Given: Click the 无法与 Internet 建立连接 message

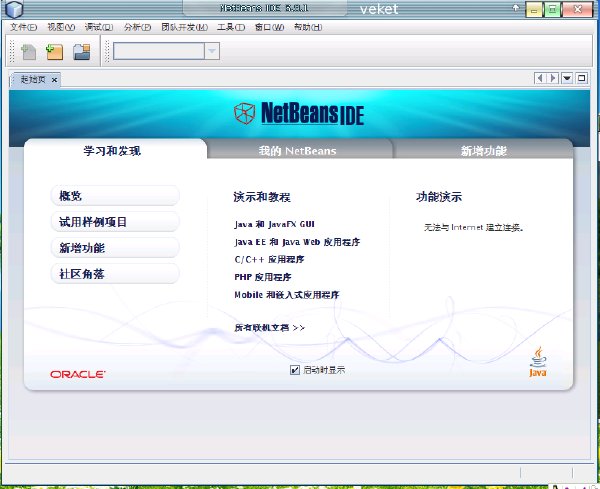Looking at the screenshot, I should (473, 227).
